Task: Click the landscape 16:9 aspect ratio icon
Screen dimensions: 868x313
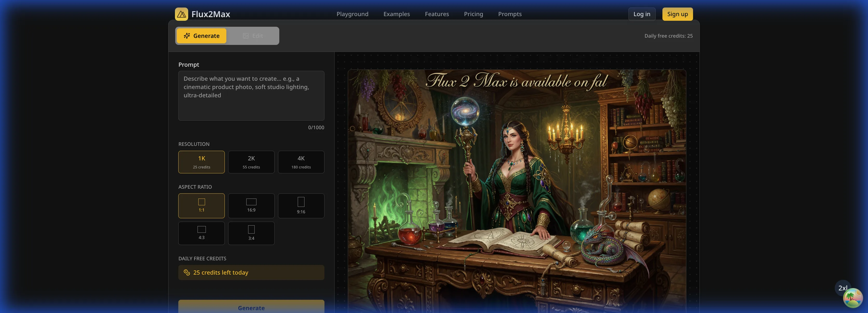Action: pos(251,202)
